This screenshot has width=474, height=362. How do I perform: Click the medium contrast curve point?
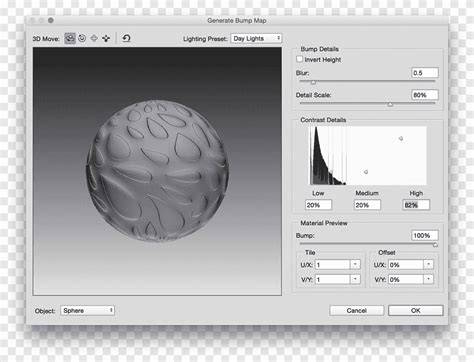tap(366, 172)
